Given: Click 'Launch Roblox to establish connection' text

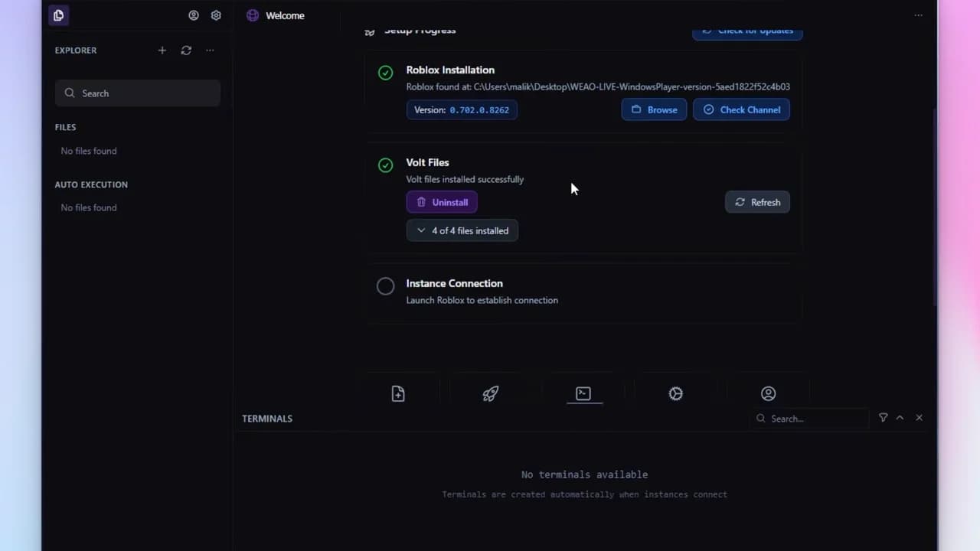Looking at the screenshot, I should 482,300.
